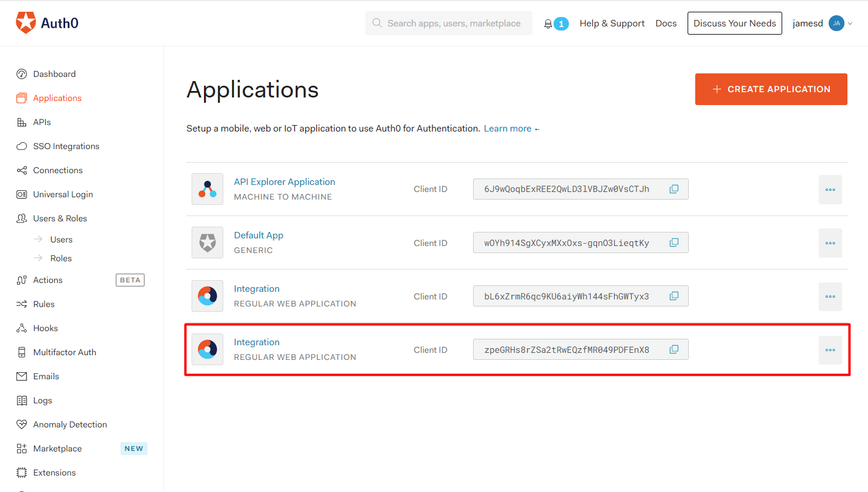Copy client ID starting with bL6xZrm
868x492 pixels.
click(674, 296)
